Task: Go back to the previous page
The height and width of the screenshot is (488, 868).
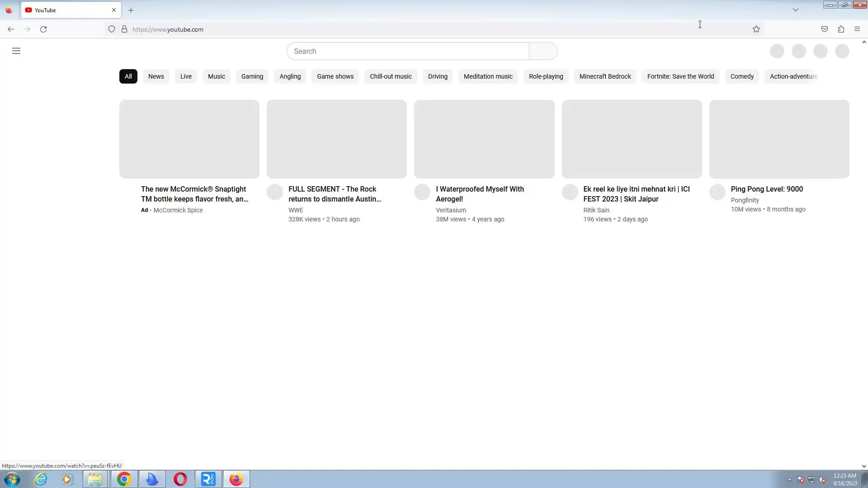Action: tap(11, 29)
